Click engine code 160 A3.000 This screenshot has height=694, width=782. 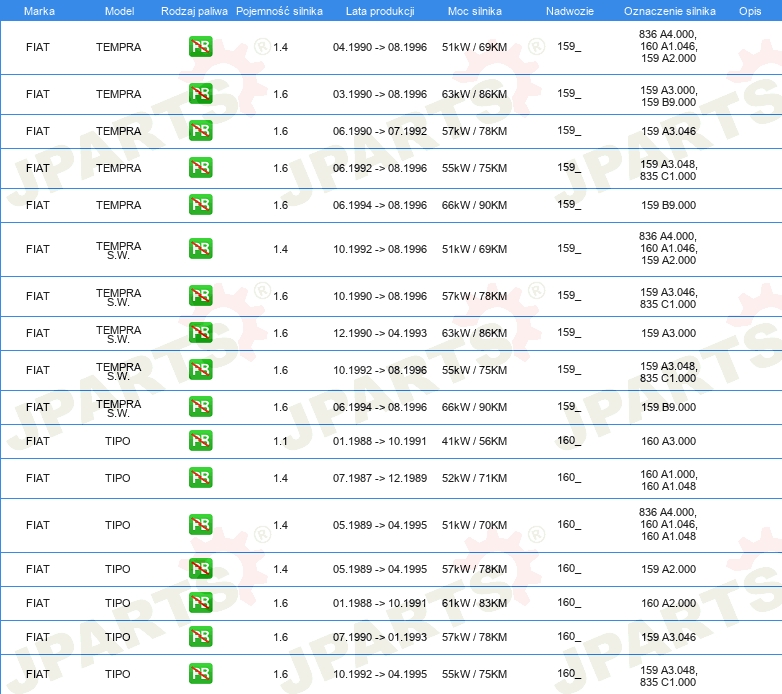pyautogui.click(x=668, y=441)
